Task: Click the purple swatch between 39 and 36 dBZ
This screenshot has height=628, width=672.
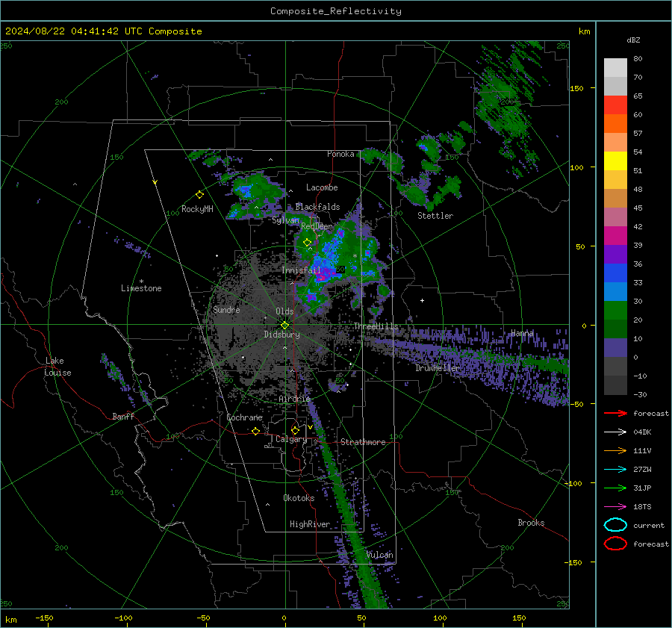Action: click(615, 254)
